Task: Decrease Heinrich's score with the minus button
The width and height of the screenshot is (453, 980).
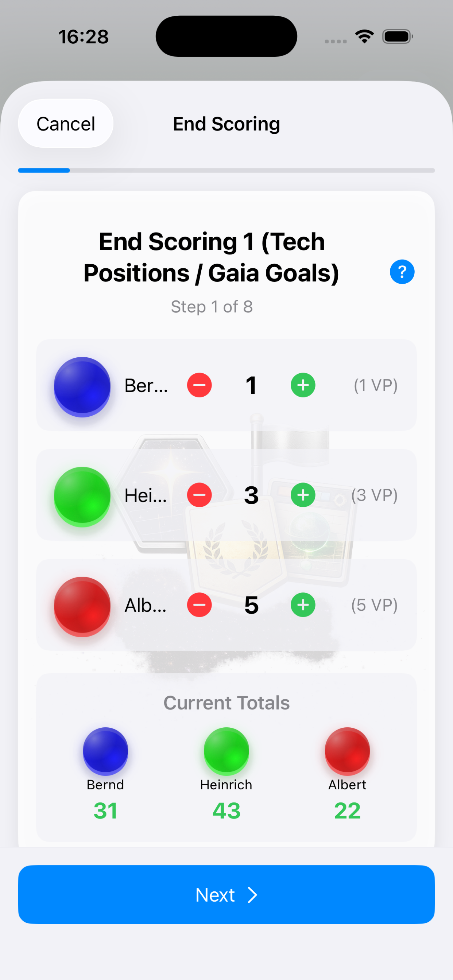Action: point(200,495)
